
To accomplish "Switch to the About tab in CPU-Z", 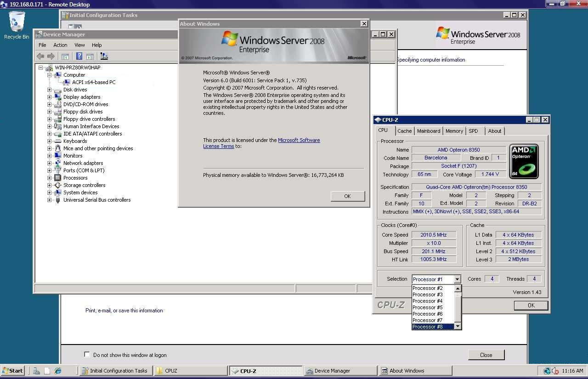I will pos(495,131).
